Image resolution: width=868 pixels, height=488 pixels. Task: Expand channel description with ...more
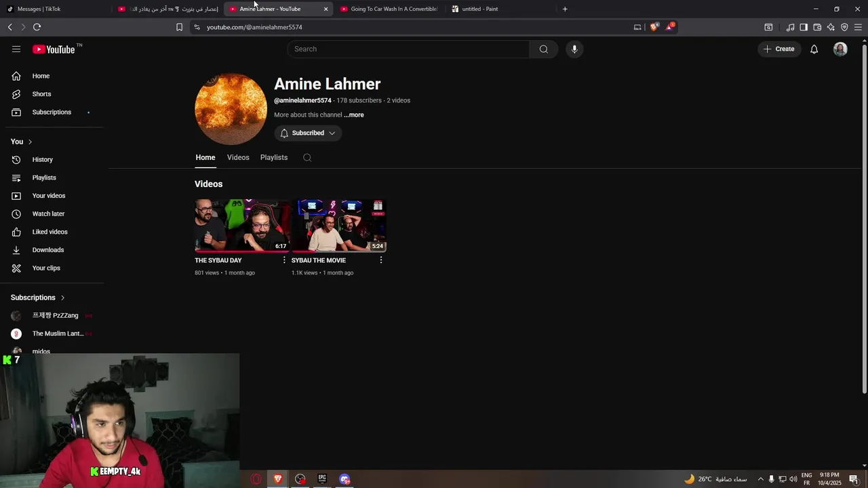353,115
